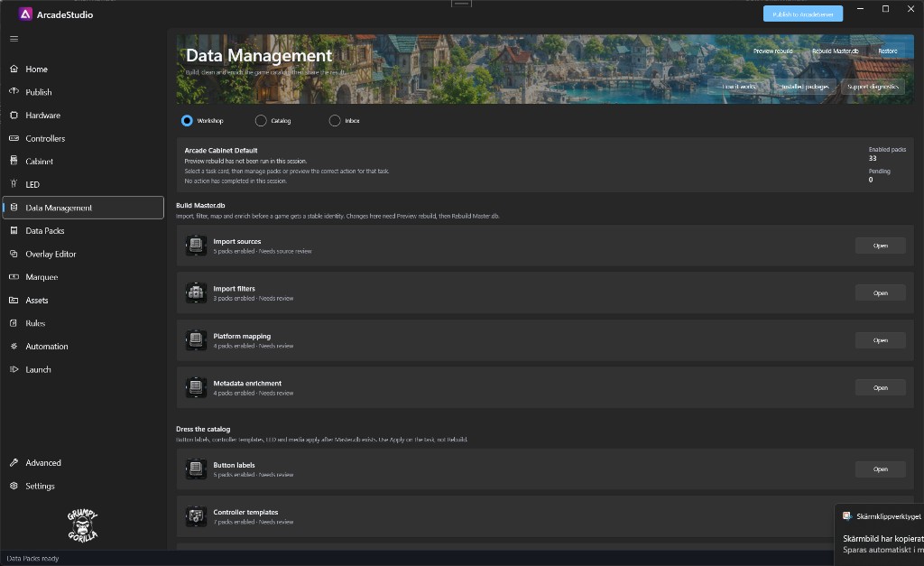Click the Pending value 0
This screenshot has width=924, height=566.
click(871, 180)
